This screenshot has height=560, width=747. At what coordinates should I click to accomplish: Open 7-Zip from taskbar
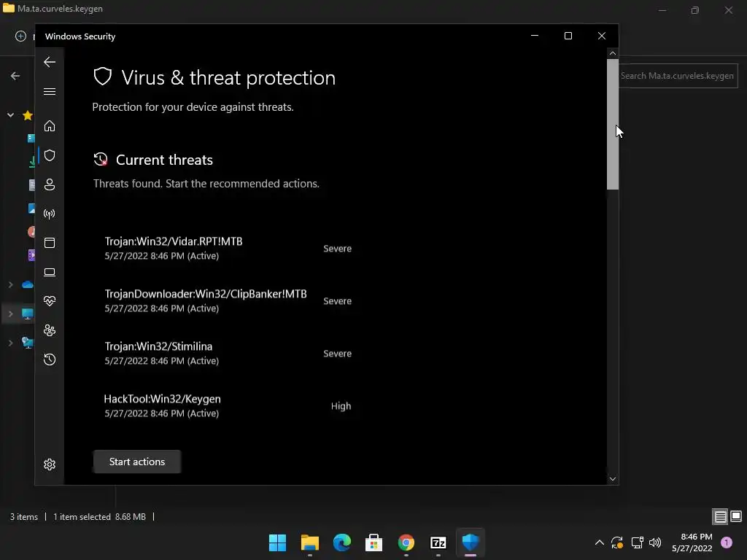tap(438, 542)
